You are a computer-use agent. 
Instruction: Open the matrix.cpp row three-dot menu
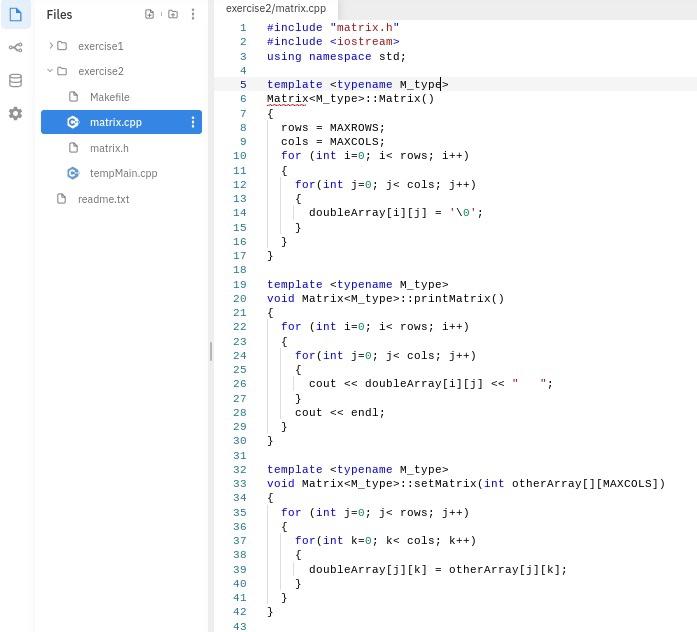coord(192,122)
